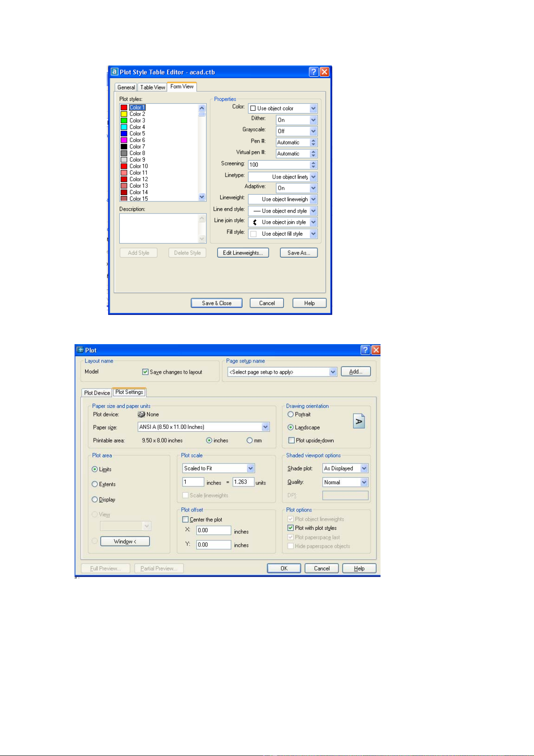Screen dimensions: 534x756
Task: Open the Shade plot dropdown
Action: (364, 468)
